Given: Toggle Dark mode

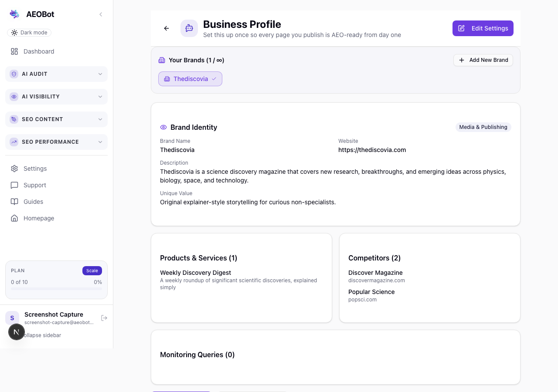Looking at the screenshot, I should coord(29,33).
